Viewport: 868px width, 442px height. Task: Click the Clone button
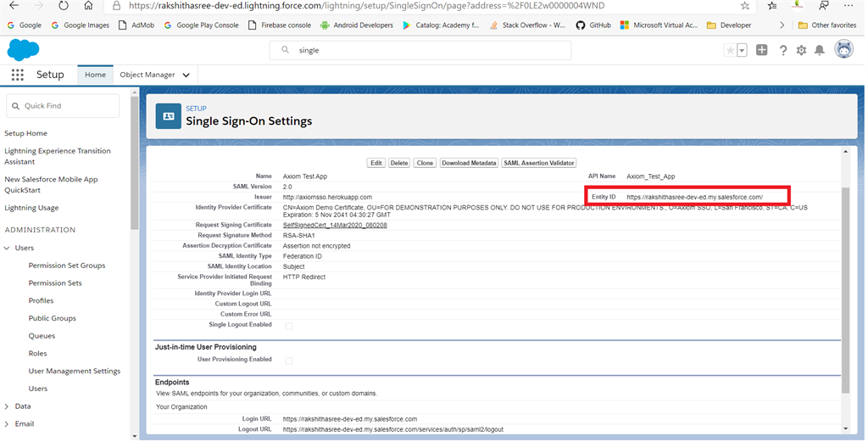(x=425, y=163)
